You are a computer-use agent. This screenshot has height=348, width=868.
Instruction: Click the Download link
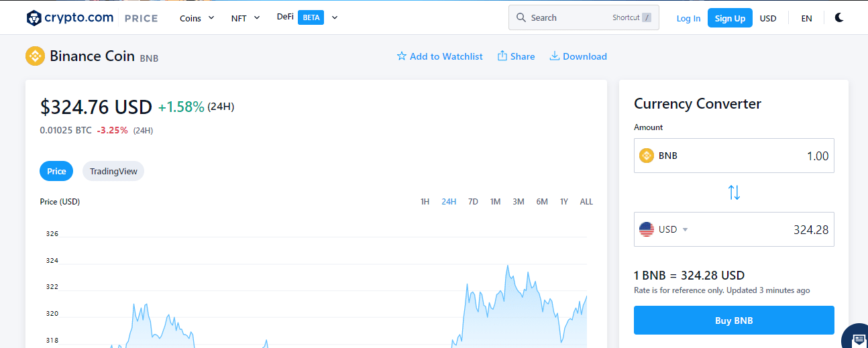pos(578,56)
